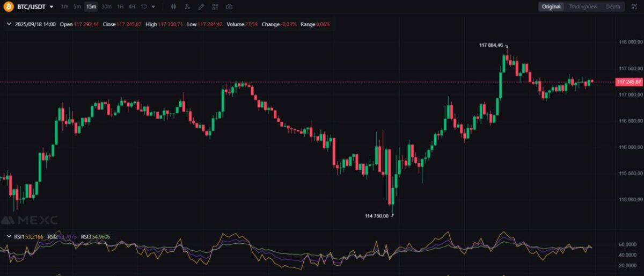Click the orange Bitcoin logo icon
This screenshot has height=276, width=644.
coord(8,7)
